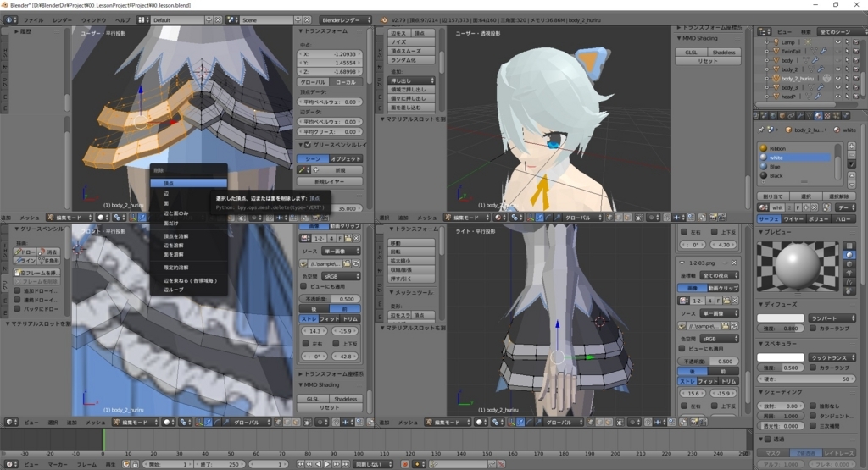This screenshot has height=470, width=868.
Task: Delete screen layout with X next to Default
Action: 218,20
